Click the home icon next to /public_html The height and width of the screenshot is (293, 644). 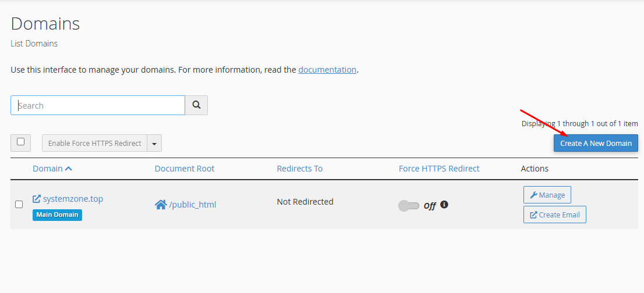(161, 205)
